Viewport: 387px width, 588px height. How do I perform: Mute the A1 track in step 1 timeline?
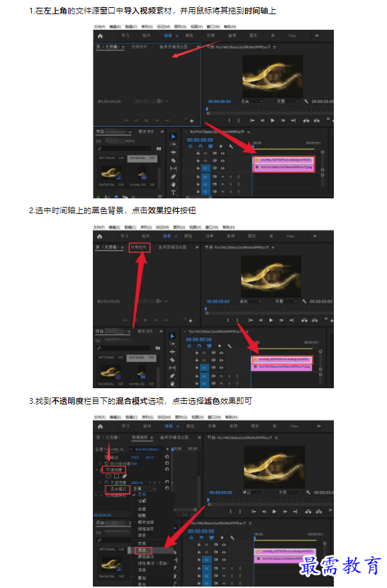(223, 176)
